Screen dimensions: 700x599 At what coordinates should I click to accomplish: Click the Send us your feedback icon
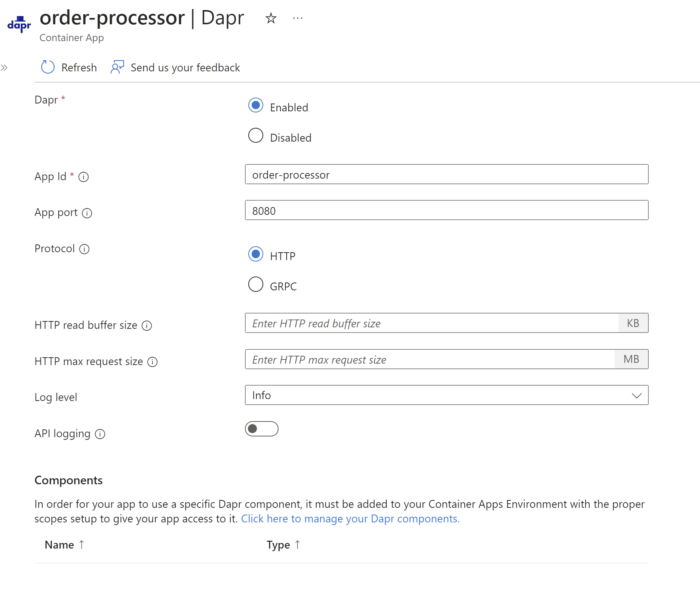point(117,67)
